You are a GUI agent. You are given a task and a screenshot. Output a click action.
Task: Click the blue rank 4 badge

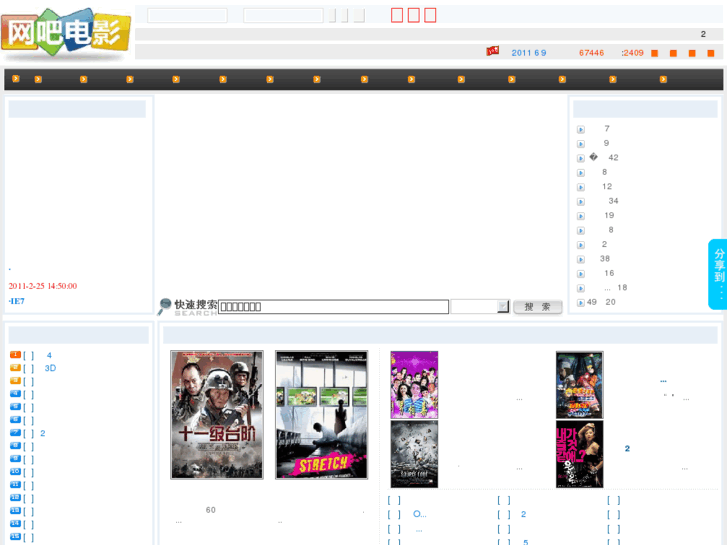[15, 393]
